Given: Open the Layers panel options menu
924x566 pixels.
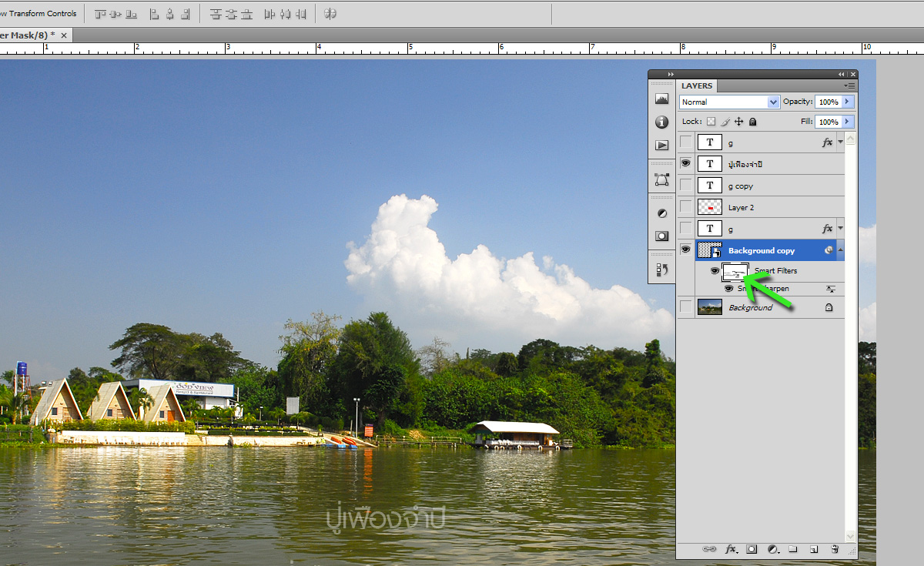Looking at the screenshot, I should pyautogui.click(x=849, y=85).
